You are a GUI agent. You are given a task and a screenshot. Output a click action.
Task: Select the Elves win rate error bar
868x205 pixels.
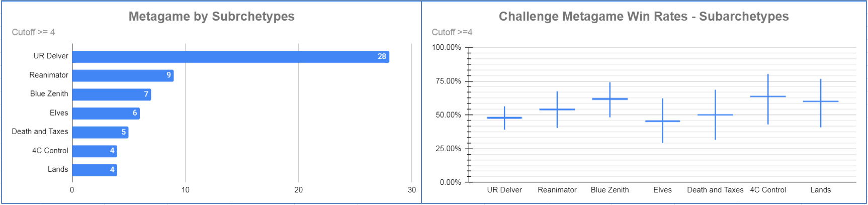click(x=662, y=121)
